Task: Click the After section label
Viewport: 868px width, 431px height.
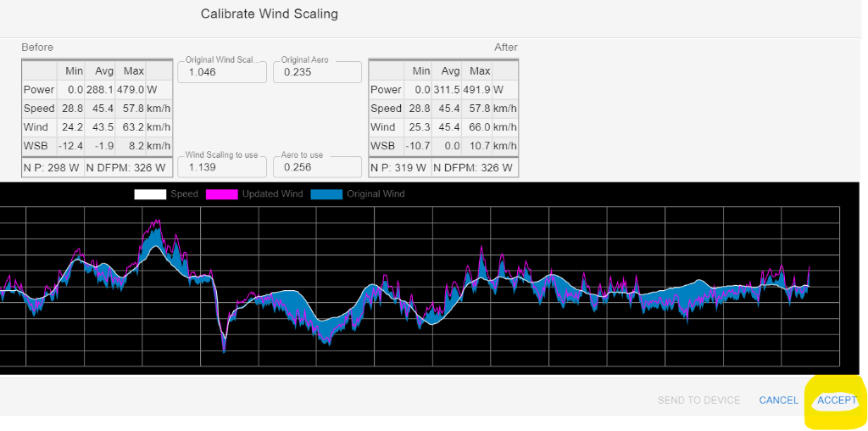Action: (x=505, y=48)
